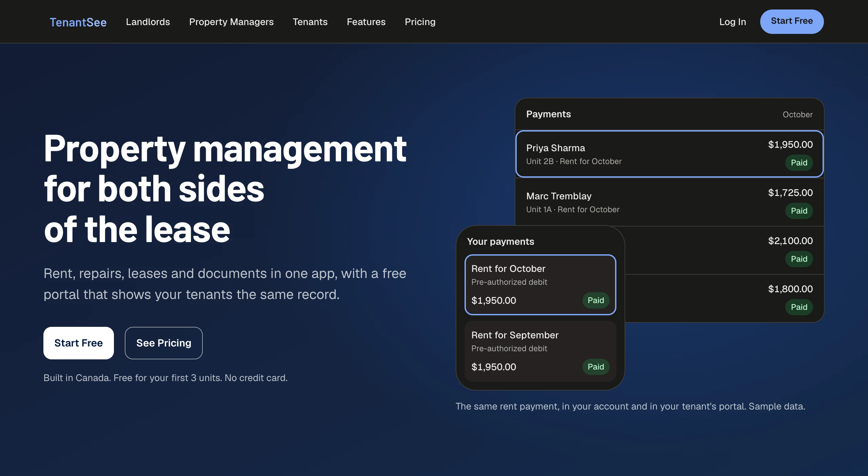Click the Log In link

pyautogui.click(x=733, y=22)
